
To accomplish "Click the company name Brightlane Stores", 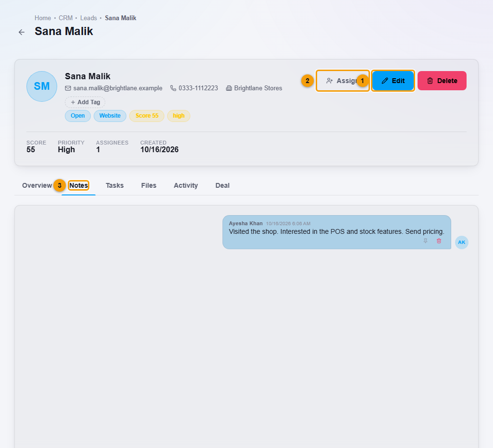I will [x=258, y=88].
